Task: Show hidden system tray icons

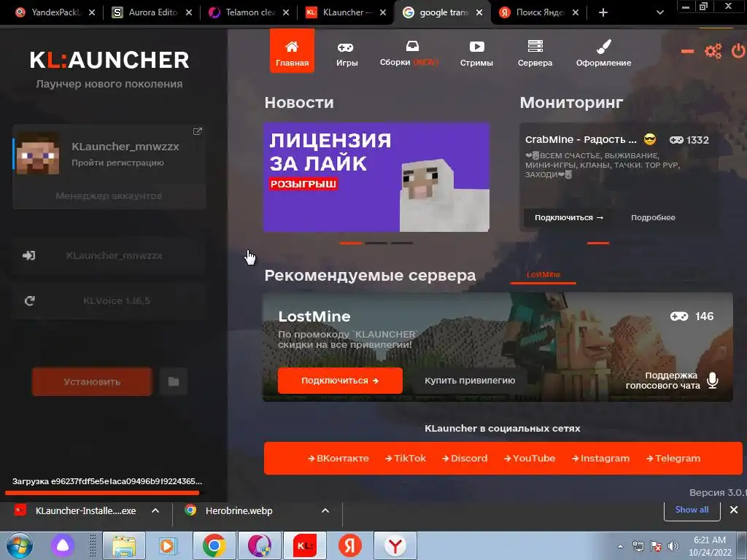Action: tap(620, 546)
